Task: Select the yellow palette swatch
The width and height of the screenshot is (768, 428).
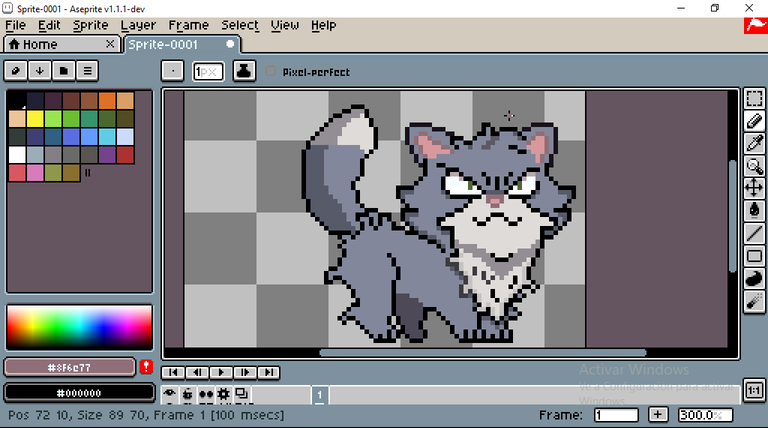Action: 35,119
